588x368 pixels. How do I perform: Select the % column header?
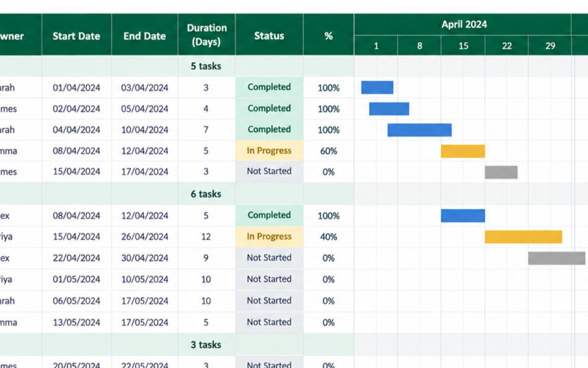tap(328, 35)
